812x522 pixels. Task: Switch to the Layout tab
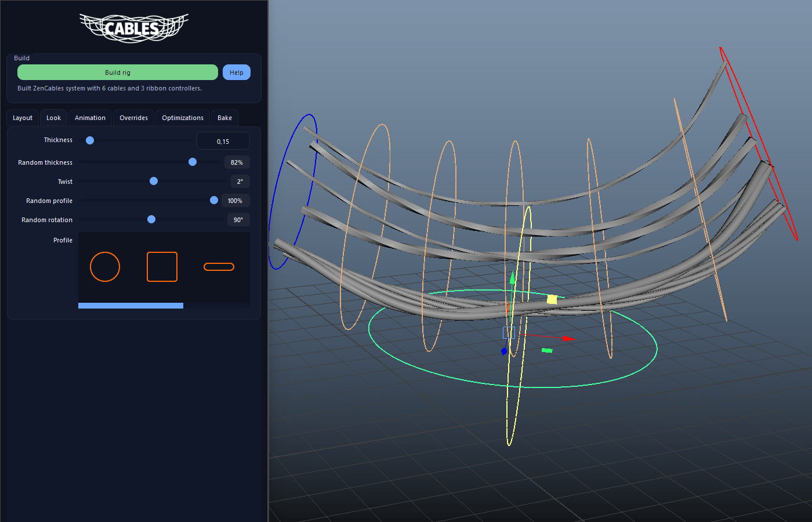(23, 118)
